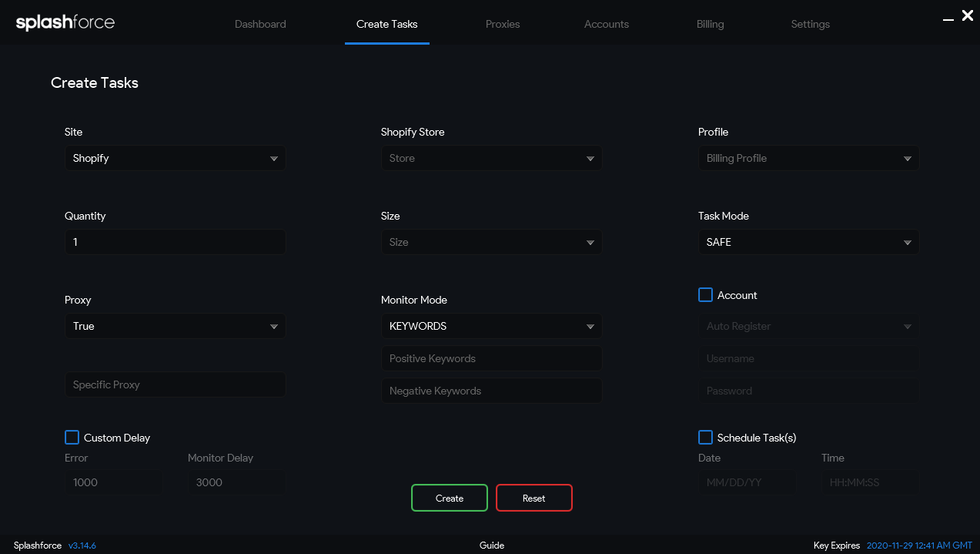Expand the Task Mode SAFE dropdown
980x554 pixels.
(x=808, y=242)
